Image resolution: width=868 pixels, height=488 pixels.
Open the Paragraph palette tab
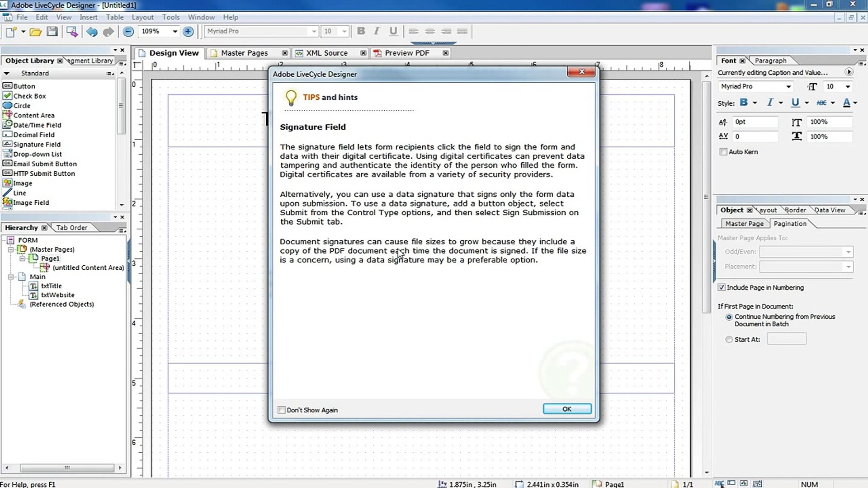tap(770, 61)
